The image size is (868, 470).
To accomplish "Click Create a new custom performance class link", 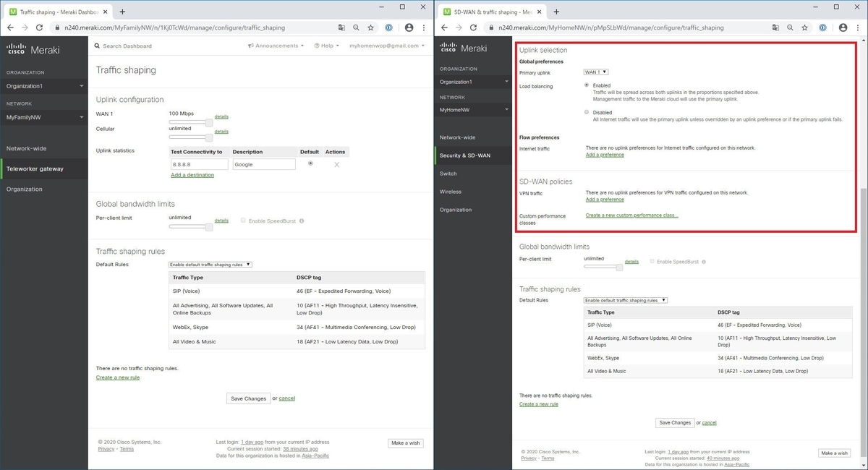I will click(x=632, y=215).
